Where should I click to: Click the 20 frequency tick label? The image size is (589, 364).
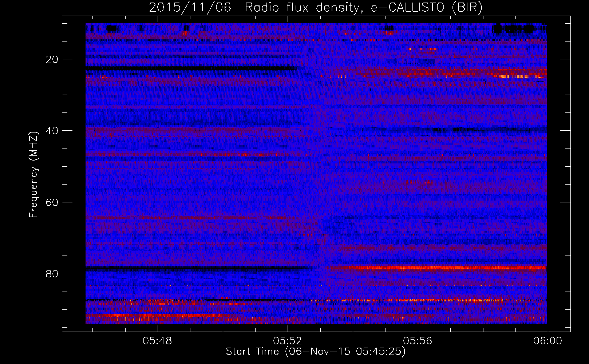pos(52,59)
